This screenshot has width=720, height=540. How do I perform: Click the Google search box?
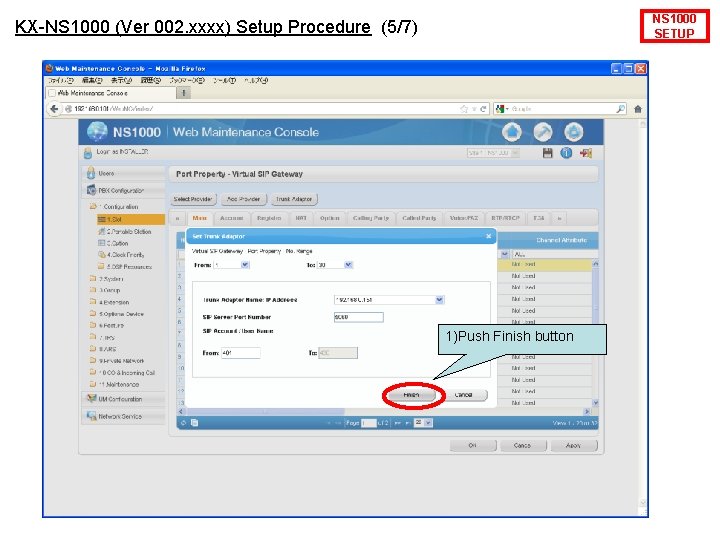tap(562, 109)
